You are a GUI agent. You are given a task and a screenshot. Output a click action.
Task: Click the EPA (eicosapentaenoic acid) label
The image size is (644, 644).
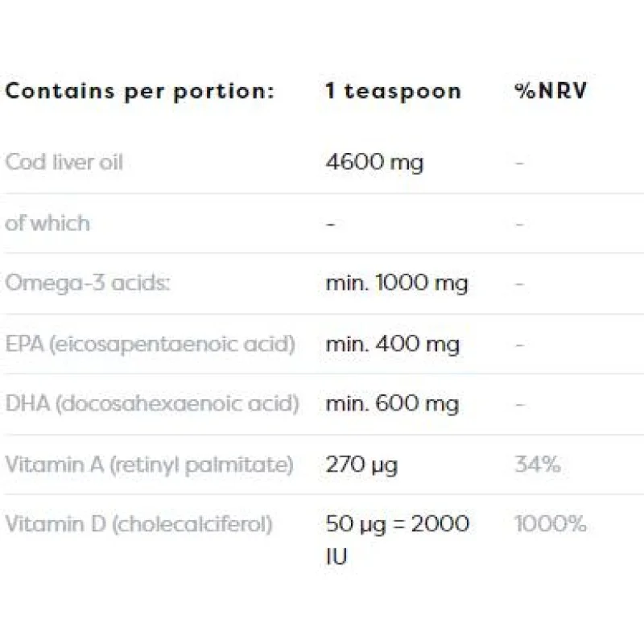click(x=150, y=344)
